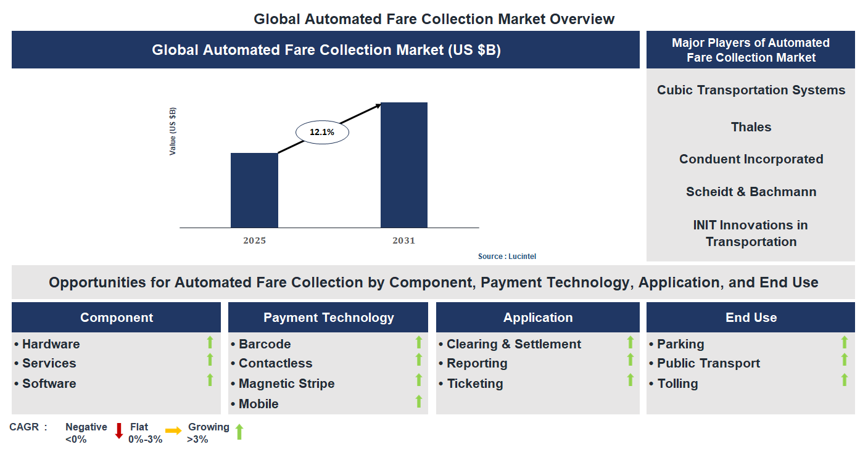This screenshot has height=452, width=868.
Task: Click the yellow Flat arrow in CAGR legend
Action: pos(173,430)
